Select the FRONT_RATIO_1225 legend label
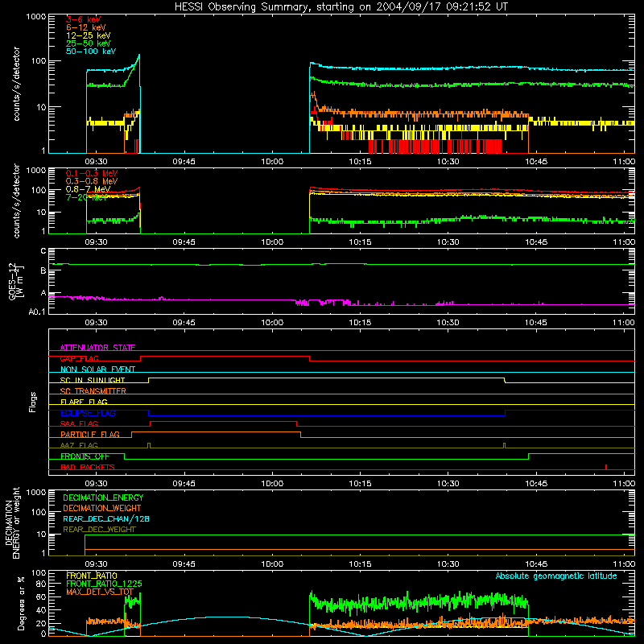Image resolution: width=644 pixels, height=644 pixels. pyautogui.click(x=104, y=584)
